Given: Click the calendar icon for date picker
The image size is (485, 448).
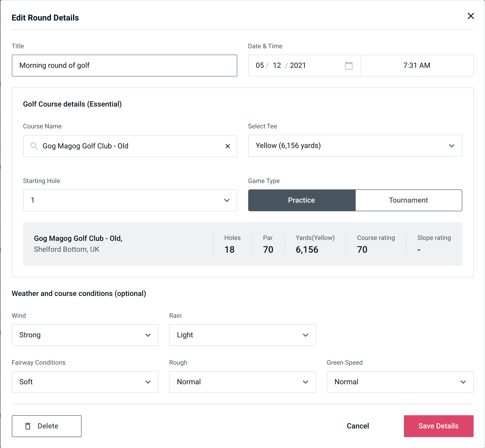Looking at the screenshot, I should [349, 66].
